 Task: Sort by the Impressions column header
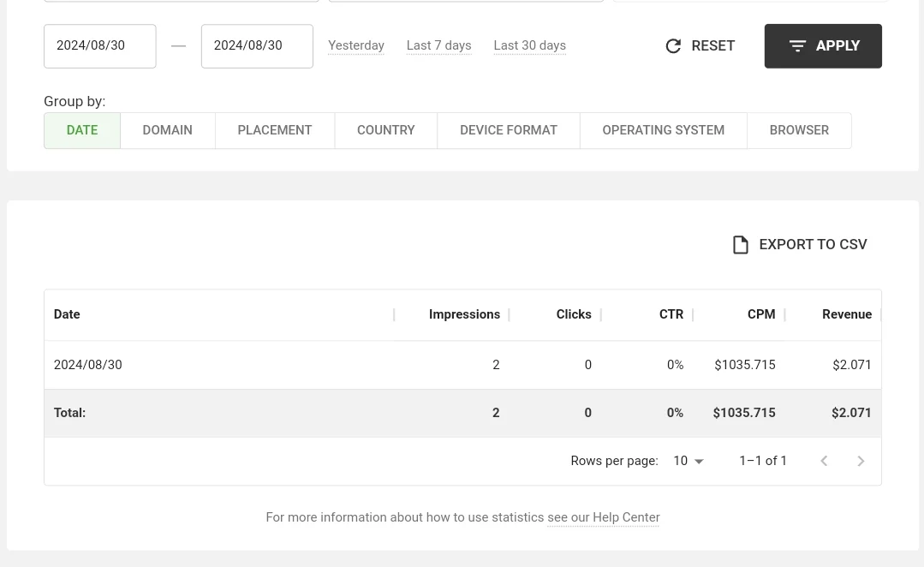(x=464, y=314)
